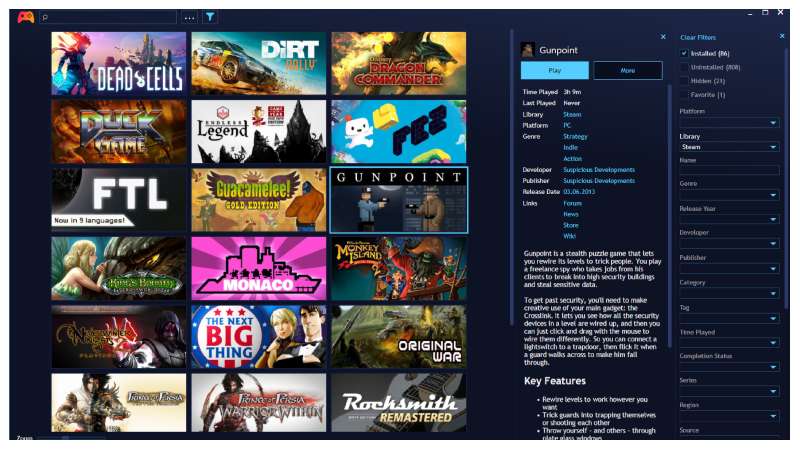Select the Neverwinter Nights cover

[118, 337]
